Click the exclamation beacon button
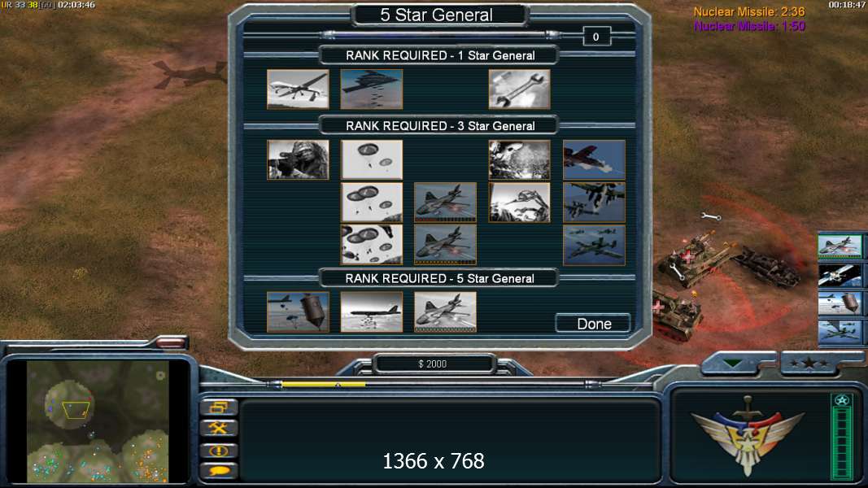 pos(219,451)
